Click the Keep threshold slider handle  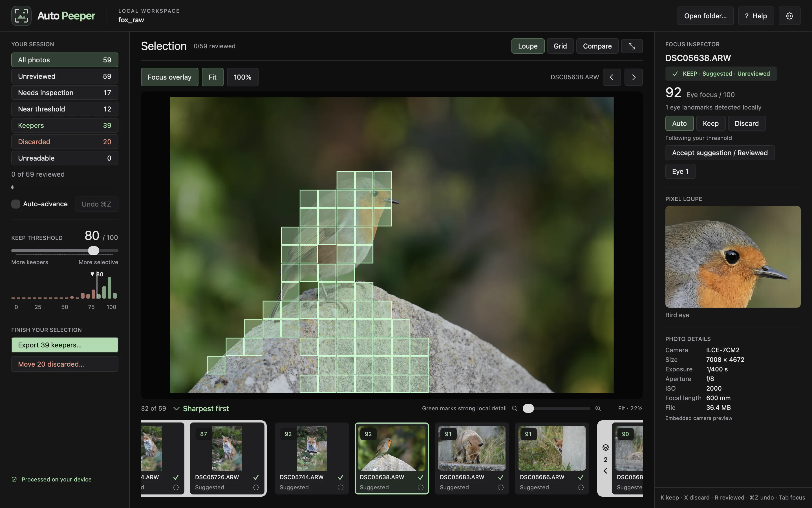point(94,251)
